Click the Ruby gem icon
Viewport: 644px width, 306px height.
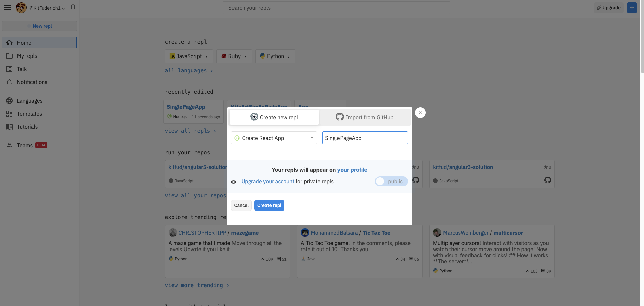point(224,56)
